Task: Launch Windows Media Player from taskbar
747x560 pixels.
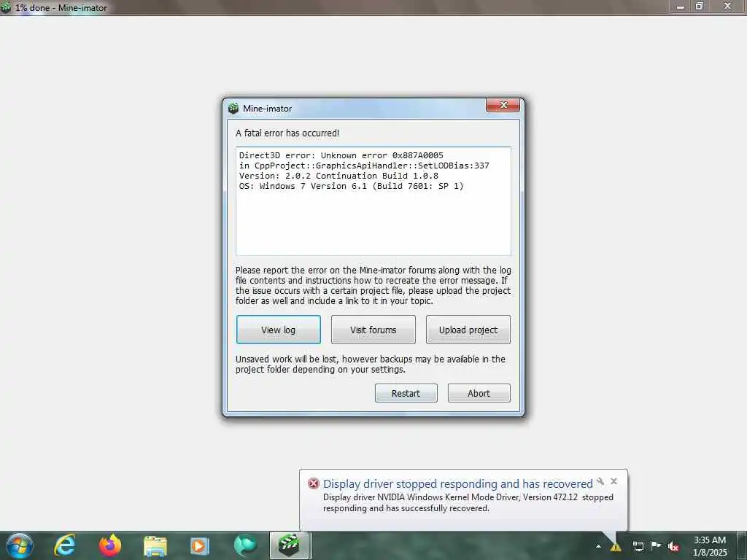Action: click(199, 546)
